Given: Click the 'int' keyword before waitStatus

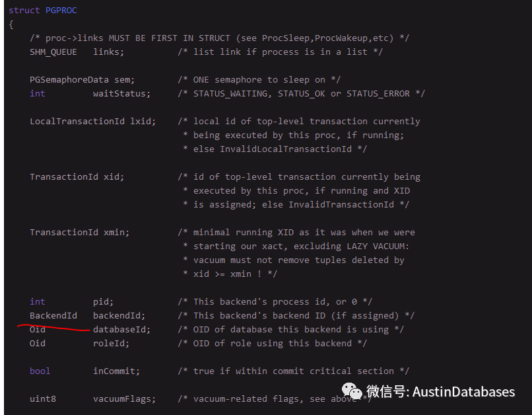Looking at the screenshot, I should [x=38, y=94].
